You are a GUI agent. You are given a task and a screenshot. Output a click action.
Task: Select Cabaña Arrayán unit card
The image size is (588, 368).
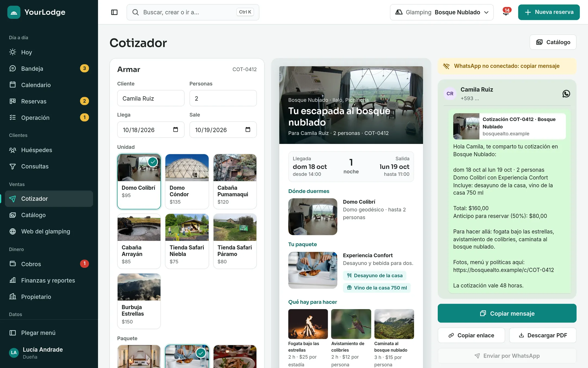click(x=139, y=241)
